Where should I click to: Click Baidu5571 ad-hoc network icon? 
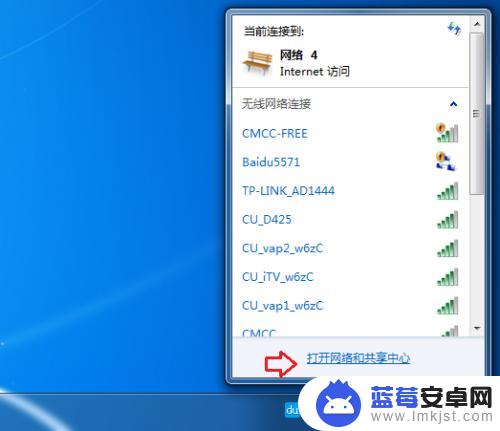[446, 161]
